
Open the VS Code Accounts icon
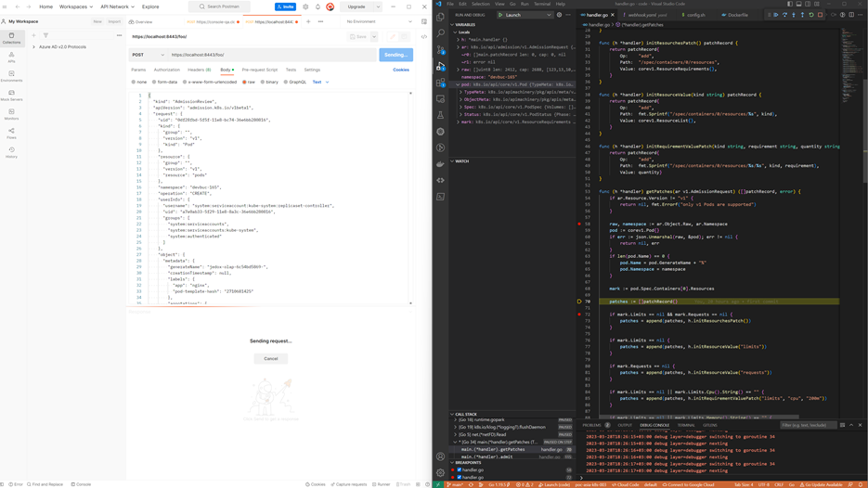pyautogui.click(x=441, y=456)
